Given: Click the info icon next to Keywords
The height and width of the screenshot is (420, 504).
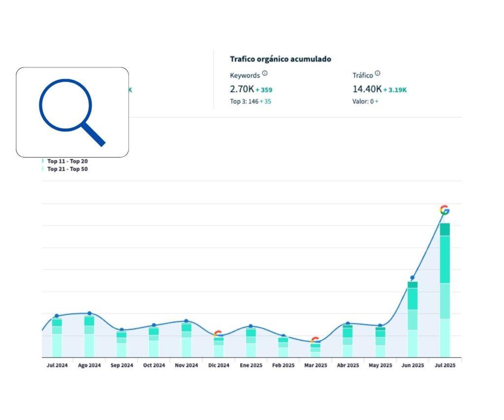Looking at the screenshot, I should pos(265,73).
